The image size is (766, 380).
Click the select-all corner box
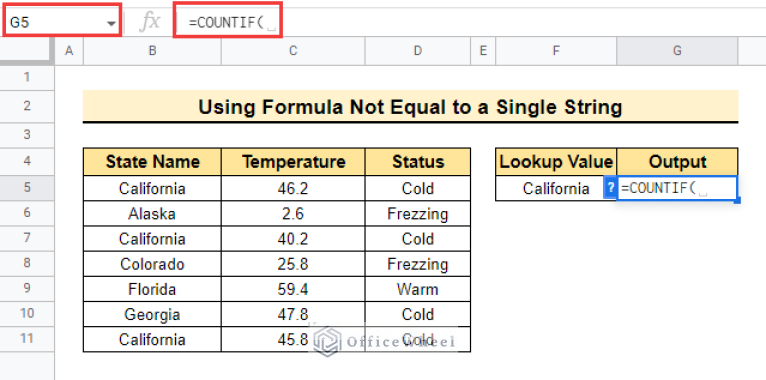pos(27,51)
